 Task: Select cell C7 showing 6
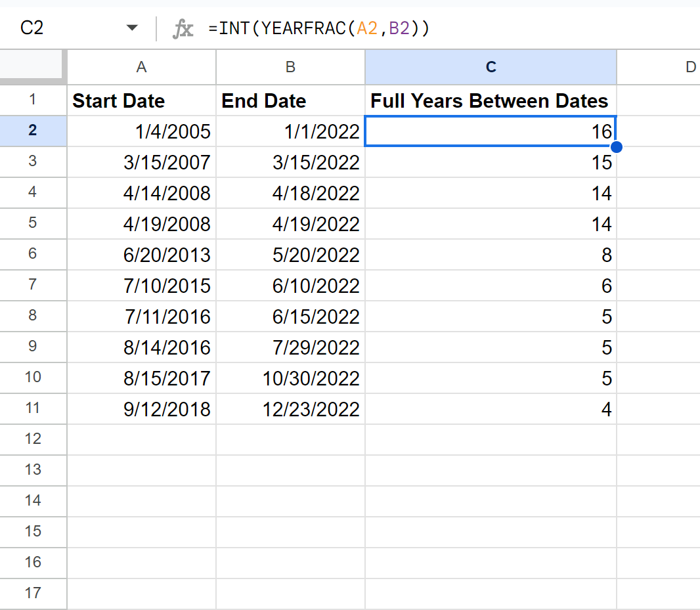click(491, 286)
